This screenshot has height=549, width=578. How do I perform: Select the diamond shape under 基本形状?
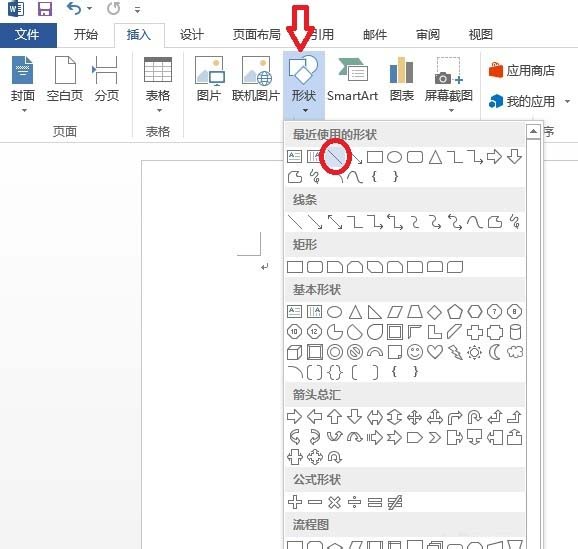(434, 312)
